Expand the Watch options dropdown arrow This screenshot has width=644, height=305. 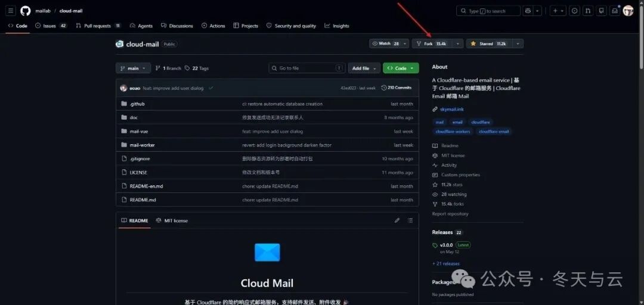[405, 43]
